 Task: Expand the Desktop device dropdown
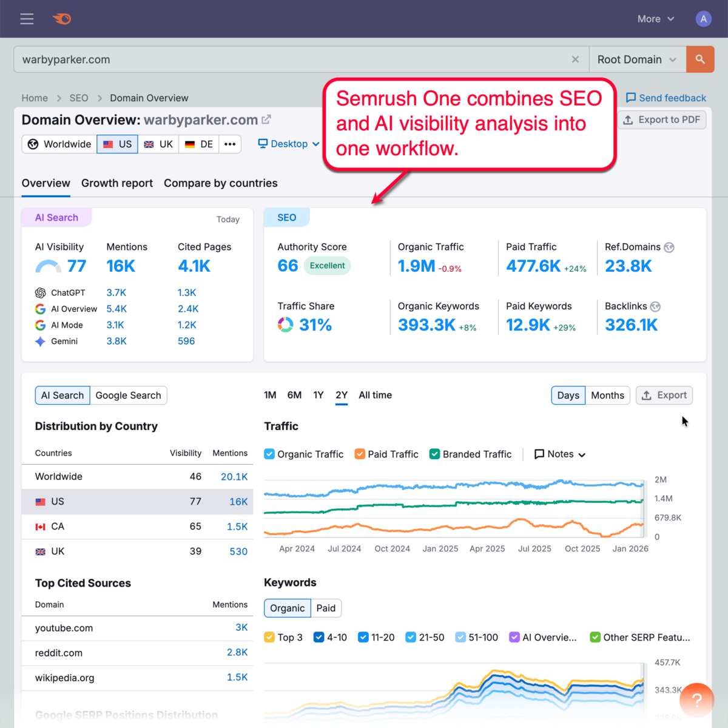pyautogui.click(x=288, y=144)
